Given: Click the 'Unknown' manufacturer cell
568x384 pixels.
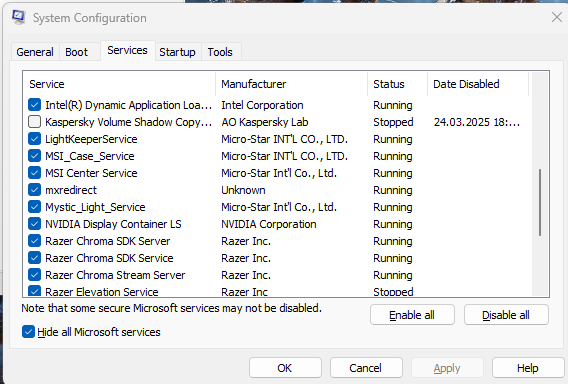Looking at the screenshot, I should 243,190.
